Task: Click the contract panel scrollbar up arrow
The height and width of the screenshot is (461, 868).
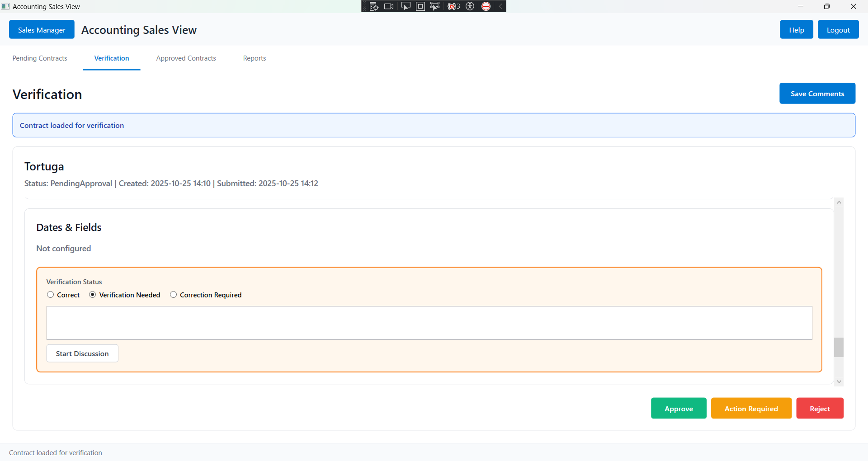Action: [839, 202]
